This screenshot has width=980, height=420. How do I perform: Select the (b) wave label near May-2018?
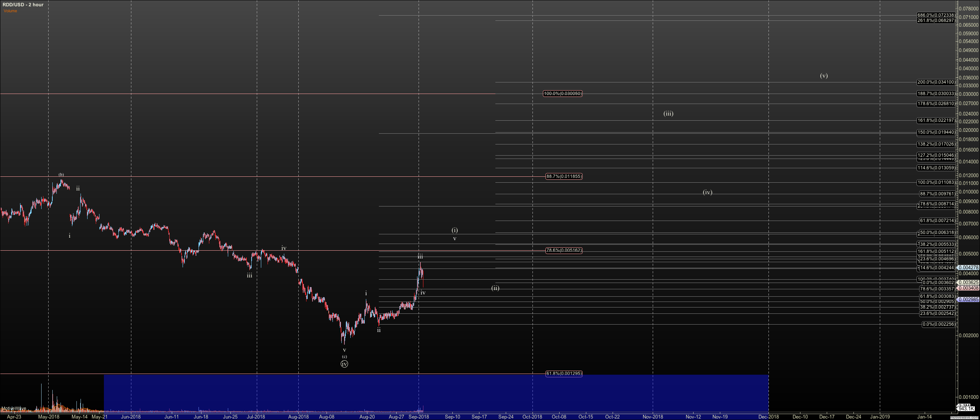[x=61, y=175]
